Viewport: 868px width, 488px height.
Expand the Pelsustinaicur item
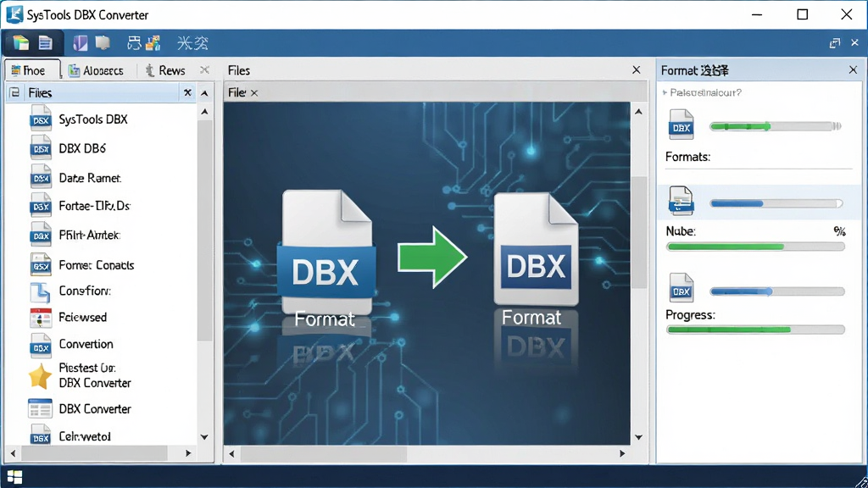click(x=665, y=92)
